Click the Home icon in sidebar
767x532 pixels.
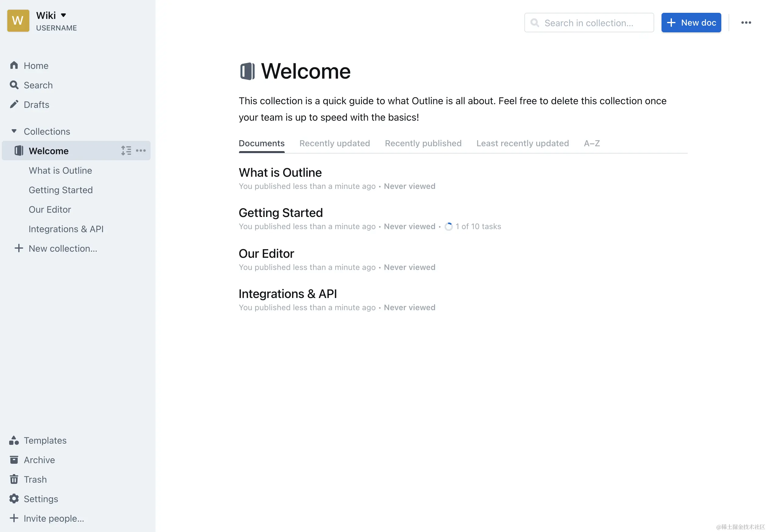[x=14, y=65]
